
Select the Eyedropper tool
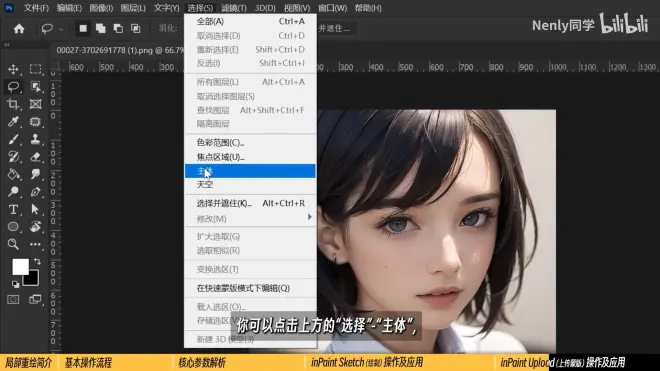(x=13, y=122)
